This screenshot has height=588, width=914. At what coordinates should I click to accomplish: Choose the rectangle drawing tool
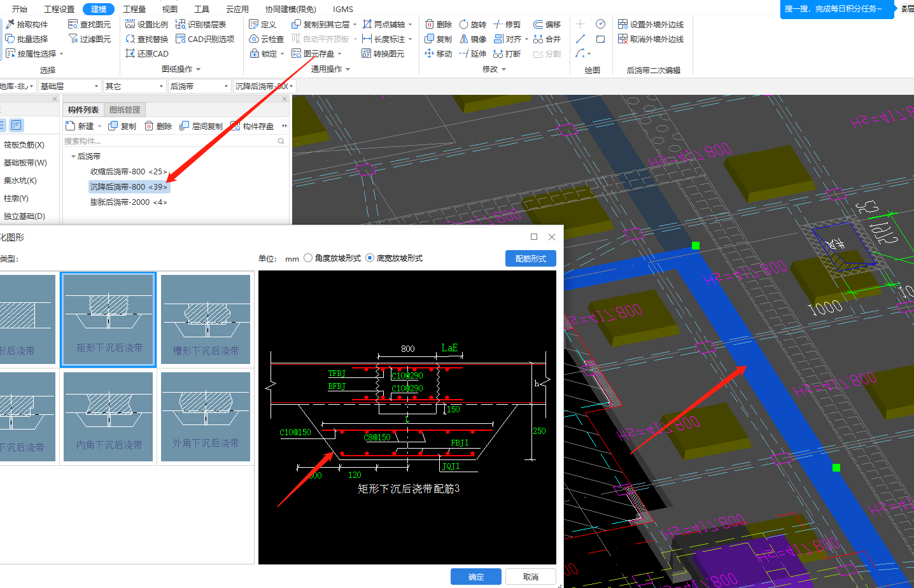pyautogui.click(x=600, y=39)
